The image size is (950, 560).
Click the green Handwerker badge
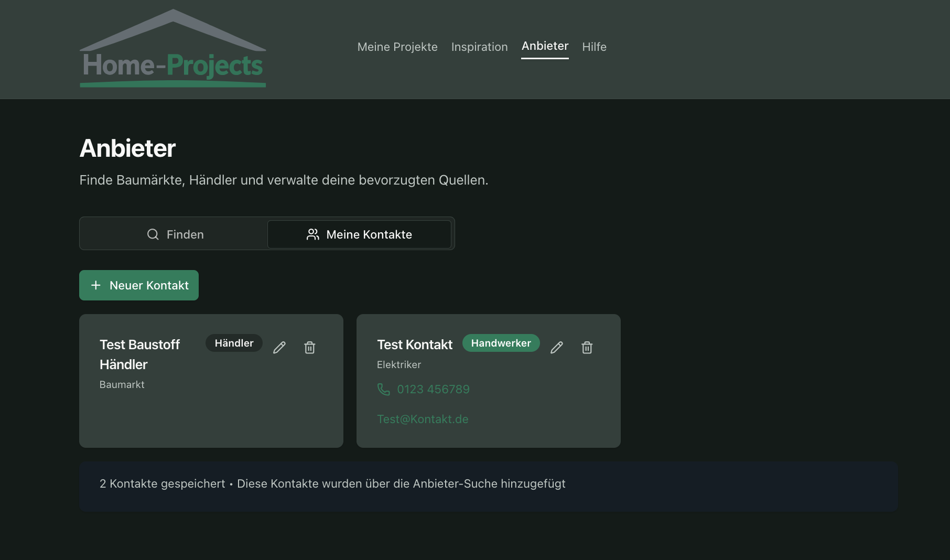(501, 343)
